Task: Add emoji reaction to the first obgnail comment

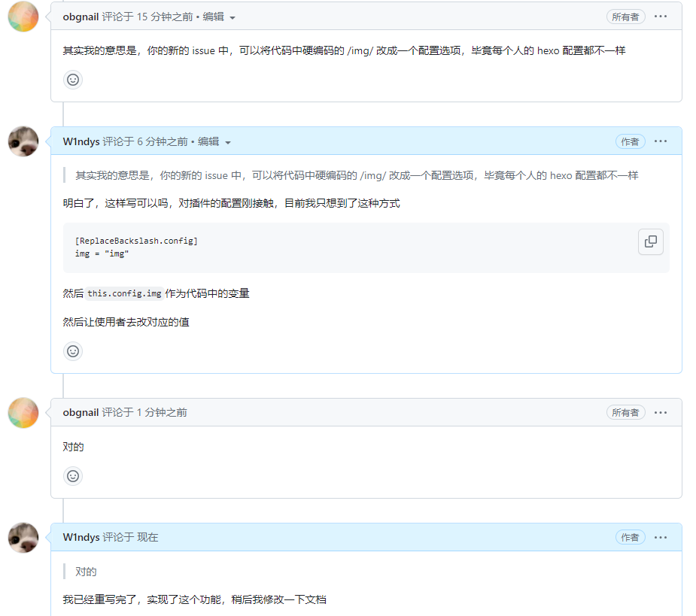Action: pyautogui.click(x=73, y=80)
